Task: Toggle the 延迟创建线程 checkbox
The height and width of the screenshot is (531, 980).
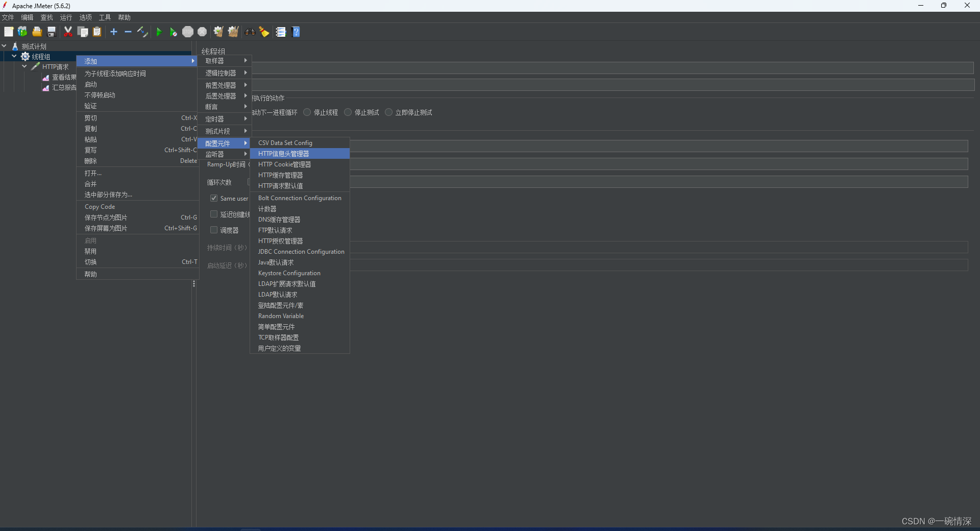Action: coord(214,214)
